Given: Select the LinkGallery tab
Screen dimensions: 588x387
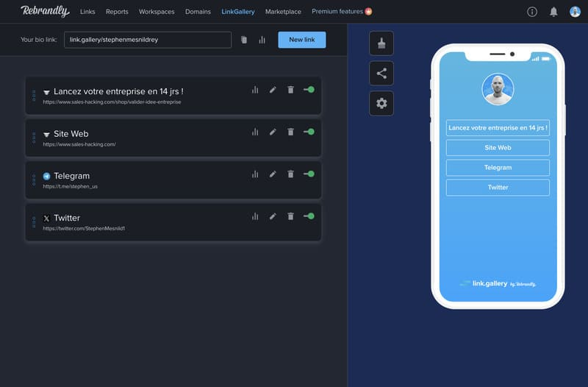Looking at the screenshot, I should tap(238, 12).
